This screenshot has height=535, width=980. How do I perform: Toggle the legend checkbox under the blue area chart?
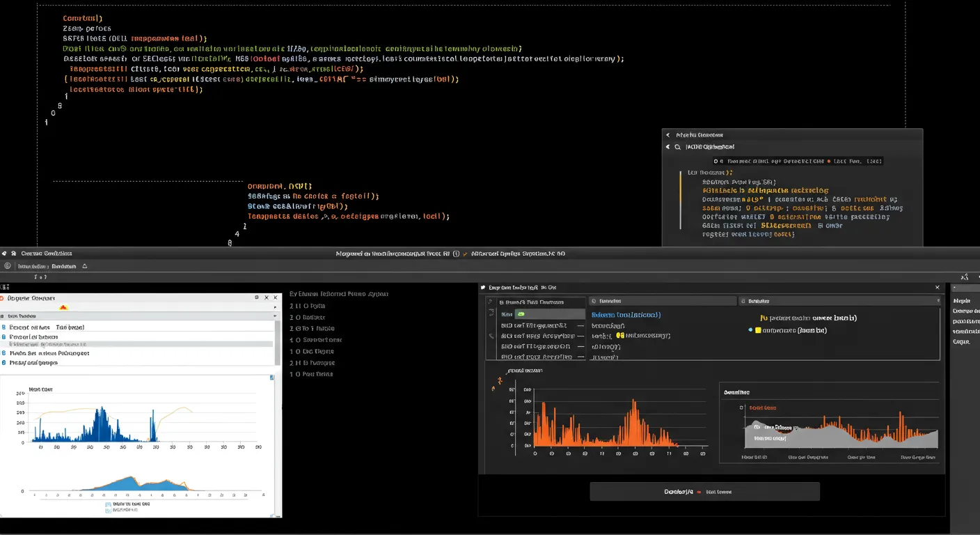coord(108,503)
